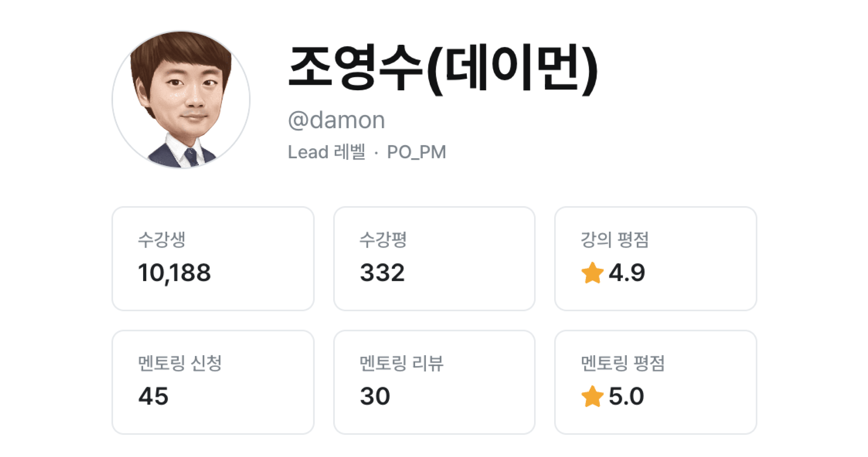Click the star icon beside the 5.0 rating
Screen dimensions: 868x457
592,396
